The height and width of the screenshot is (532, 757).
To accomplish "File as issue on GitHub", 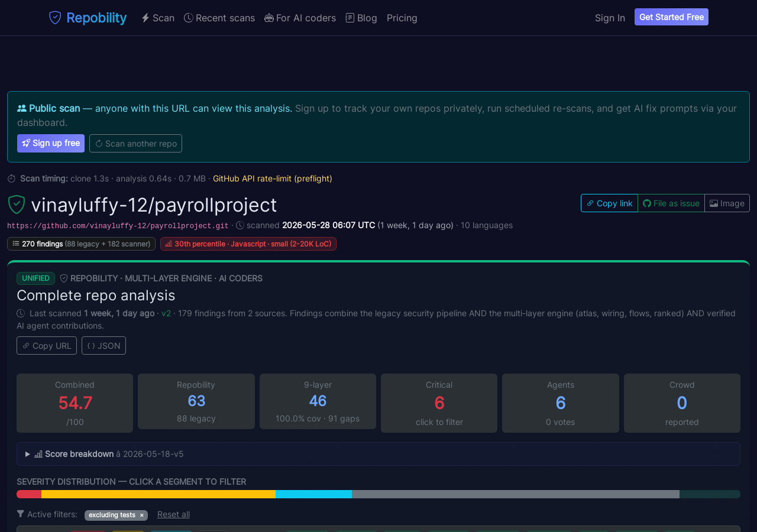I will point(671,203).
